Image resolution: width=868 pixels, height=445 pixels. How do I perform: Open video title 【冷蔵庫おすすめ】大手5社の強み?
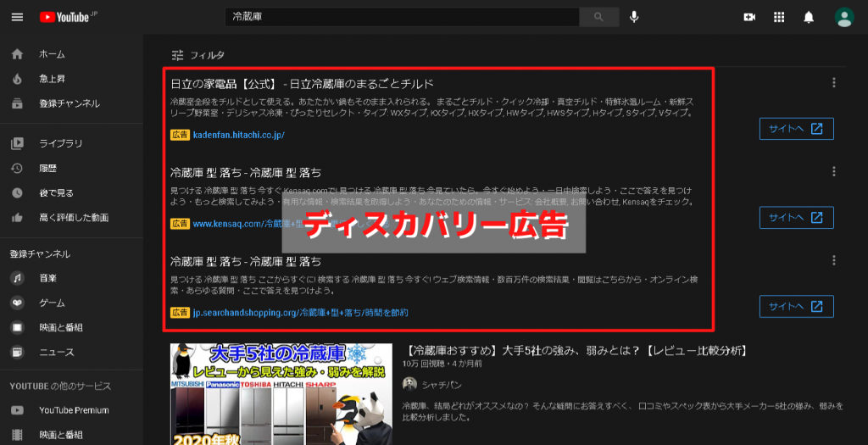(x=576, y=350)
